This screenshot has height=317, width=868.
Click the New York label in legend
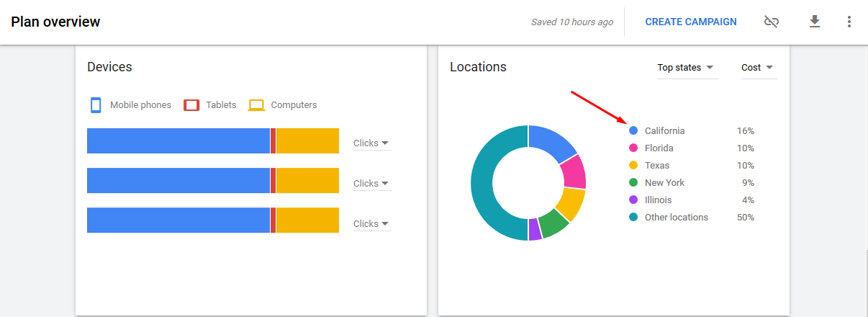[x=664, y=183]
